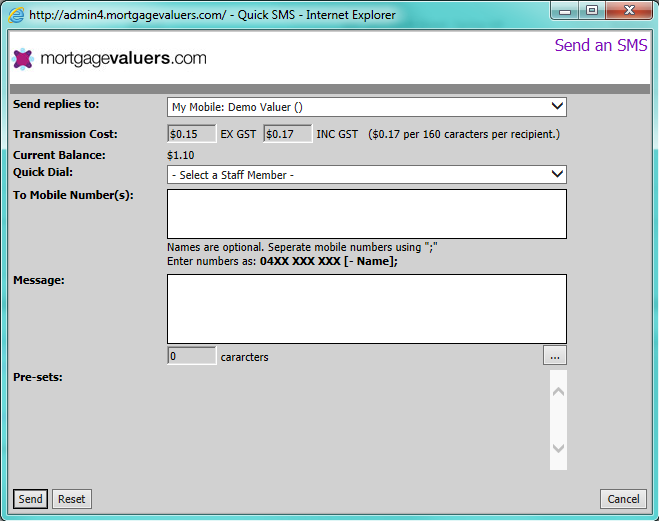Minimize the Quick SMS window
The image size is (659, 521).
565,11
